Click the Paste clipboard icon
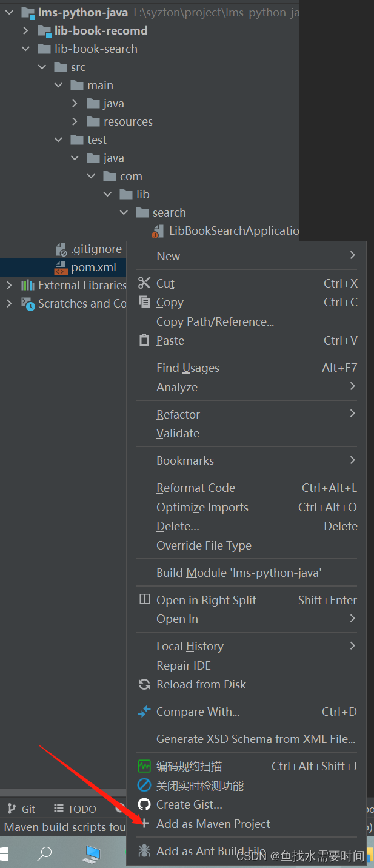Image resolution: width=374 pixels, height=868 pixels. click(144, 340)
